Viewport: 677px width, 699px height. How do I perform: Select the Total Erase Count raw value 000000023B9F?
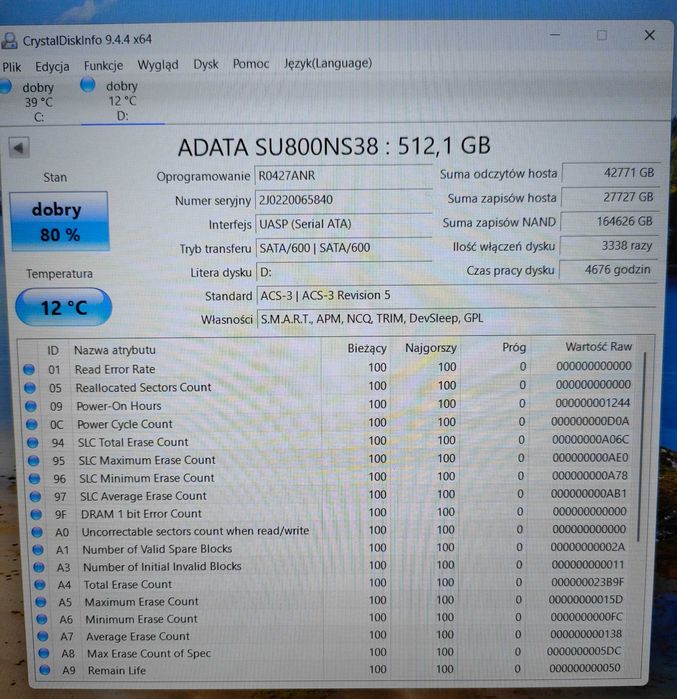[x=587, y=582]
